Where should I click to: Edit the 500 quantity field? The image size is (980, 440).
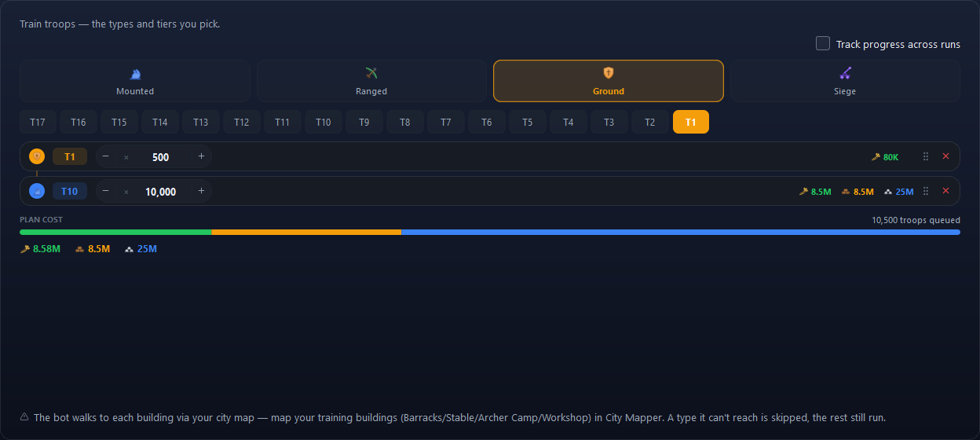coord(160,157)
